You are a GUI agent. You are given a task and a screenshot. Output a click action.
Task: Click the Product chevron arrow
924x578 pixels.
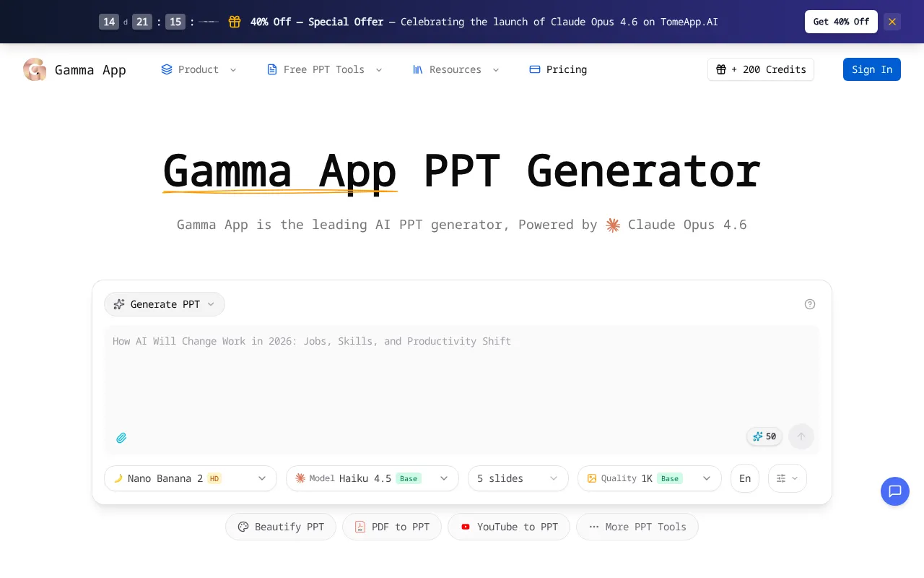coord(233,69)
